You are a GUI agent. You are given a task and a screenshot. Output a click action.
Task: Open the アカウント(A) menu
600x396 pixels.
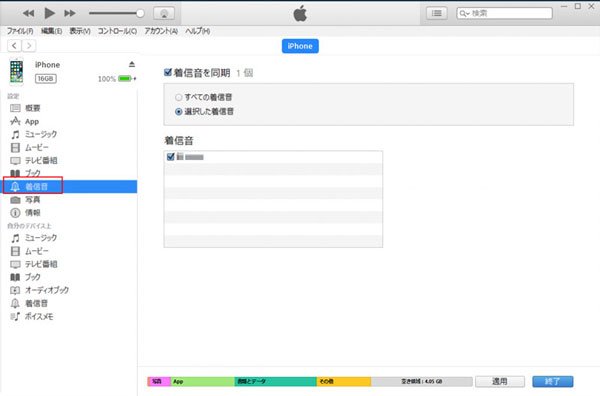[x=161, y=31]
